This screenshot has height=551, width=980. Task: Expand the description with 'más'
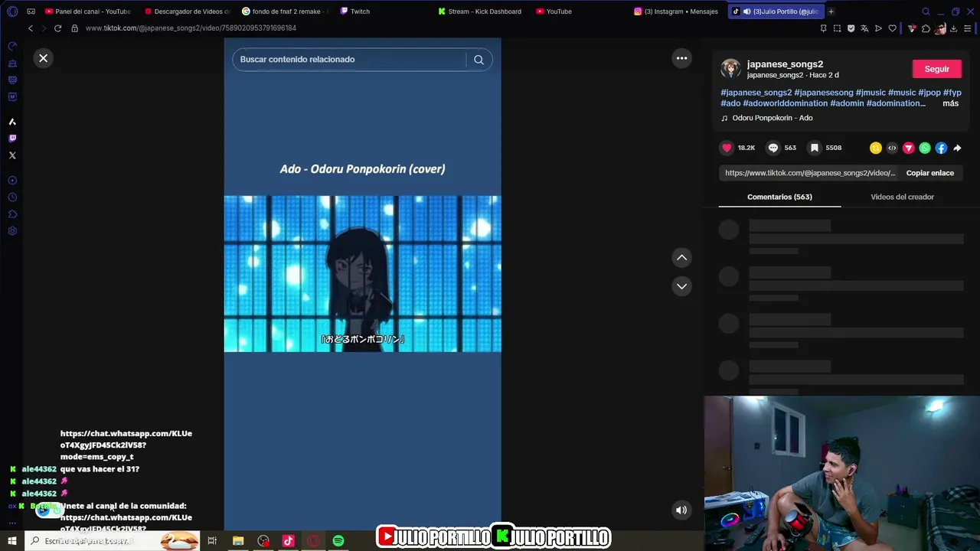coord(950,103)
